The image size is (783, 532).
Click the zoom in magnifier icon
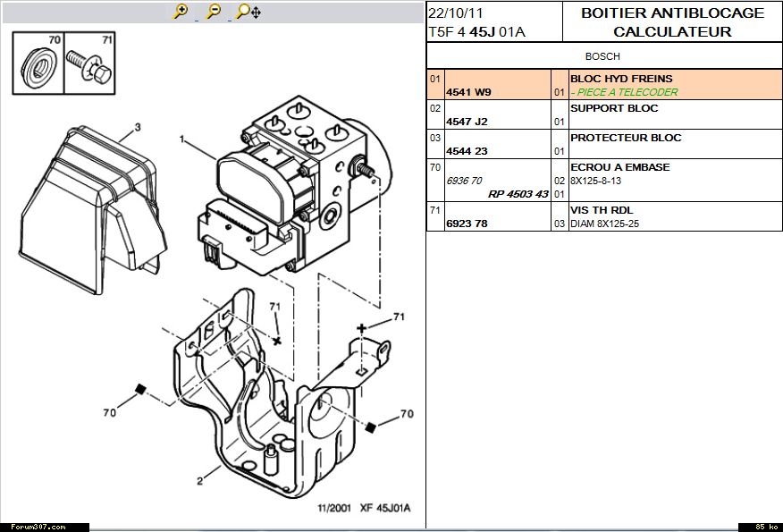(x=181, y=12)
